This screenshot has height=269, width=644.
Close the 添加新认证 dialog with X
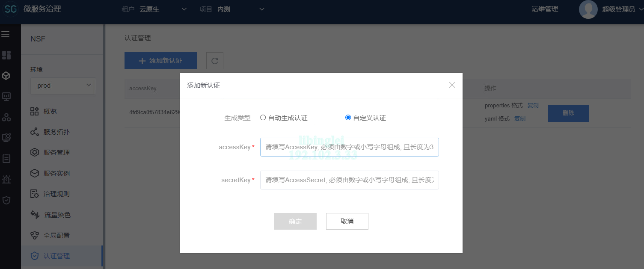(452, 85)
